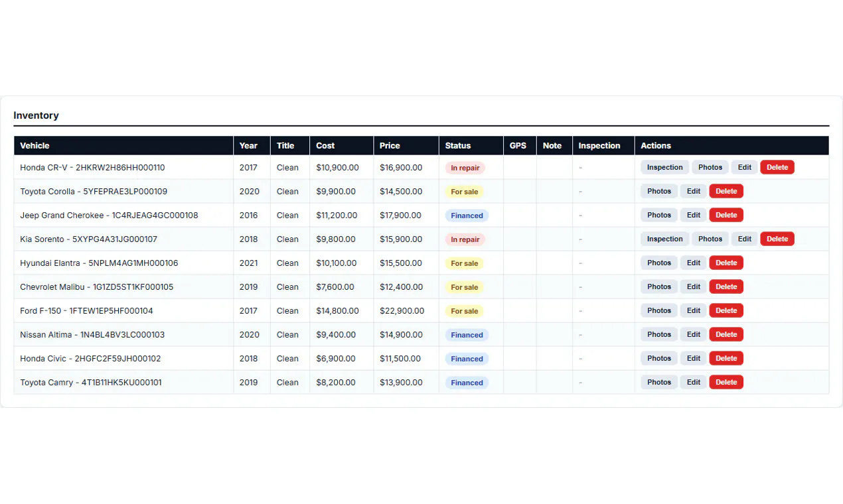Open Inspection for Kia Sorento
The image size is (843, 504).
[664, 239]
